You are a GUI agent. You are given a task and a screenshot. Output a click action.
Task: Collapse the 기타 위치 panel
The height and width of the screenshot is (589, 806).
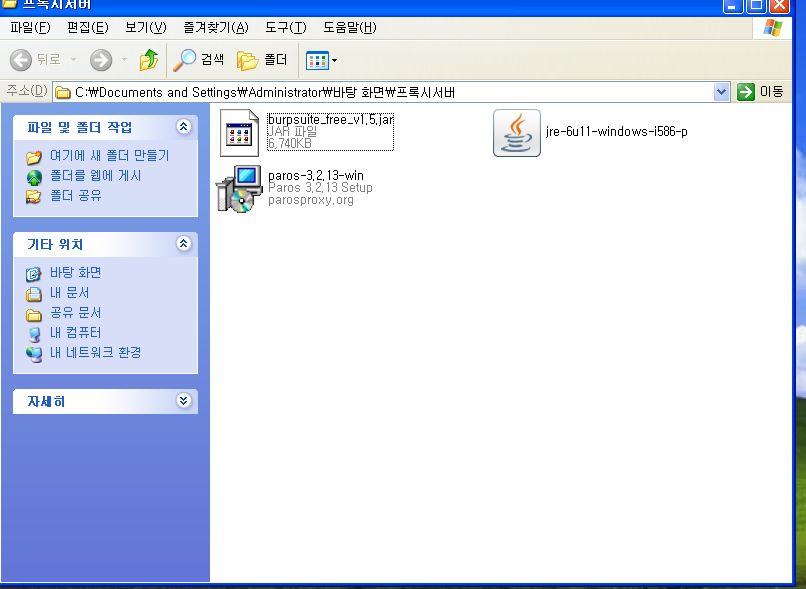point(184,243)
